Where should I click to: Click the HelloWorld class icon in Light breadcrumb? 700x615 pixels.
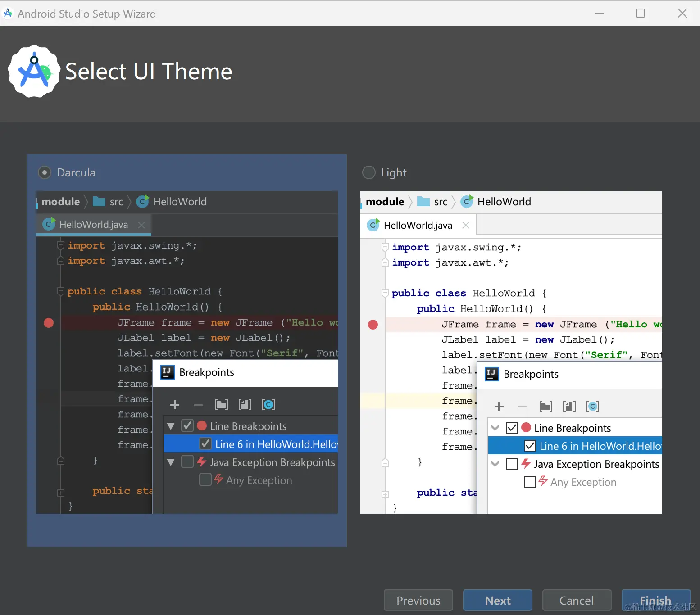tap(467, 201)
